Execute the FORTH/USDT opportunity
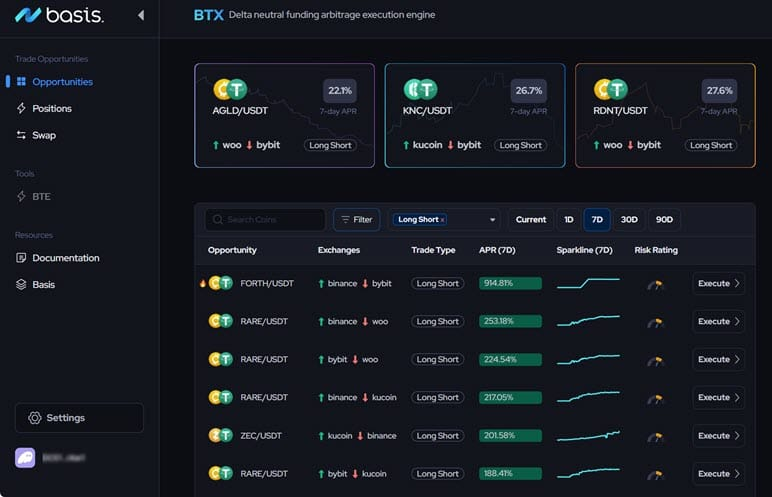This screenshot has width=772, height=497. [x=718, y=283]
